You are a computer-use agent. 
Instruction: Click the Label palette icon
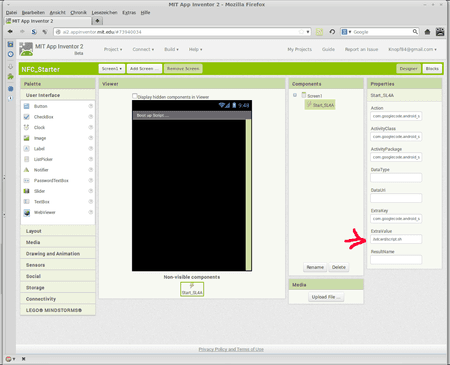(27, 149)
